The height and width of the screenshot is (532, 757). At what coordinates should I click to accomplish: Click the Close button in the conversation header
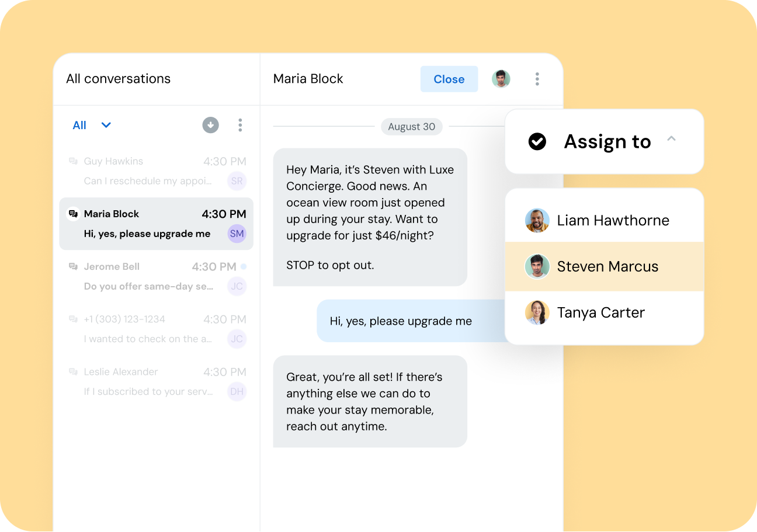click(449, 79)
